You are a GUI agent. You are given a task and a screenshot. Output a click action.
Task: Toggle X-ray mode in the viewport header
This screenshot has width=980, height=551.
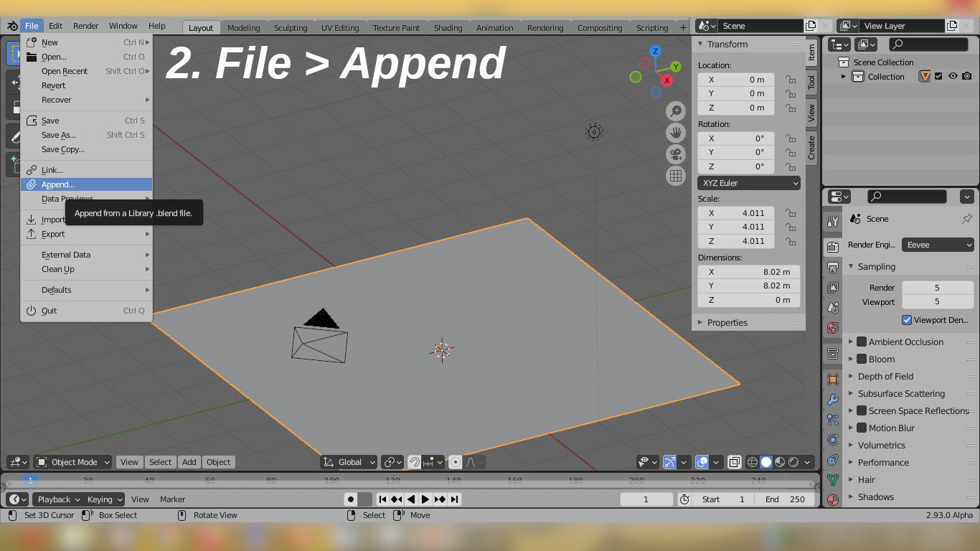pyautogui.click(x=735, y=462)
